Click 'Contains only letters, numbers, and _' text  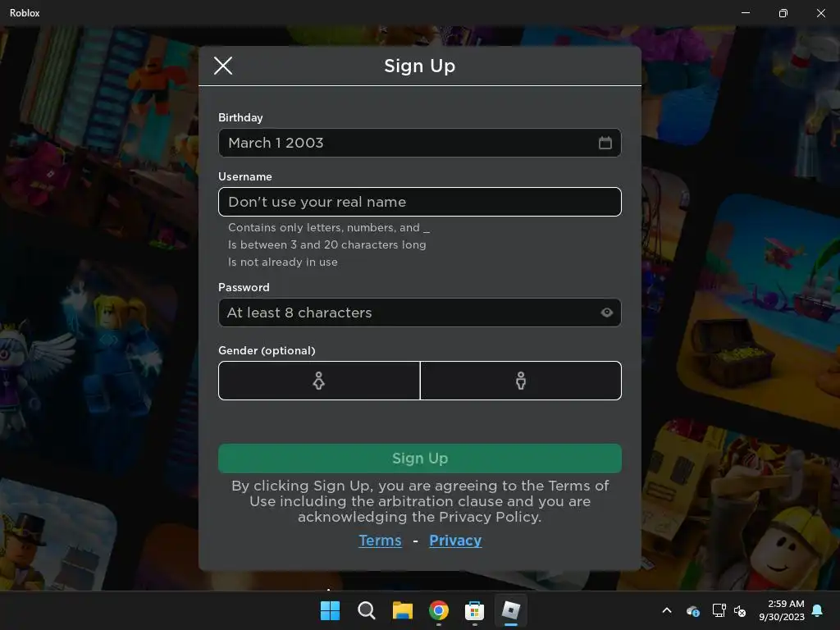[329, 228]
